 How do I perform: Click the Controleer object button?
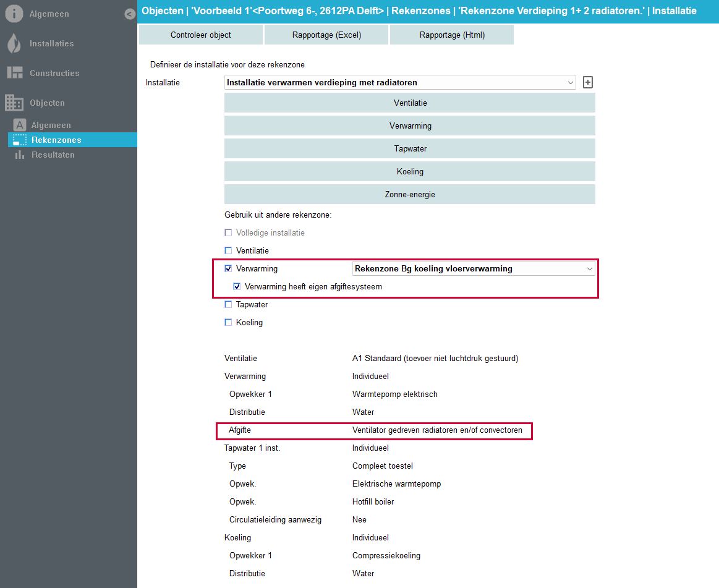point(201,35)
